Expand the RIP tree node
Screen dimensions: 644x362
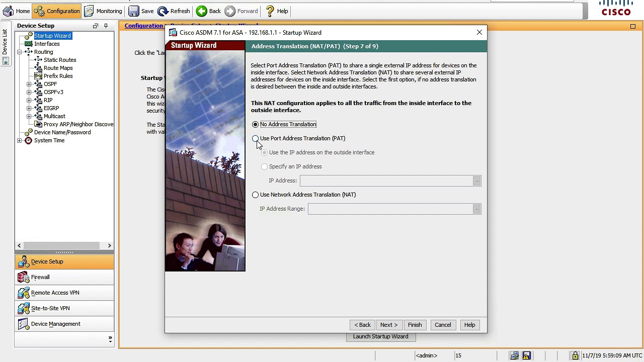click(x=29, y=100)
